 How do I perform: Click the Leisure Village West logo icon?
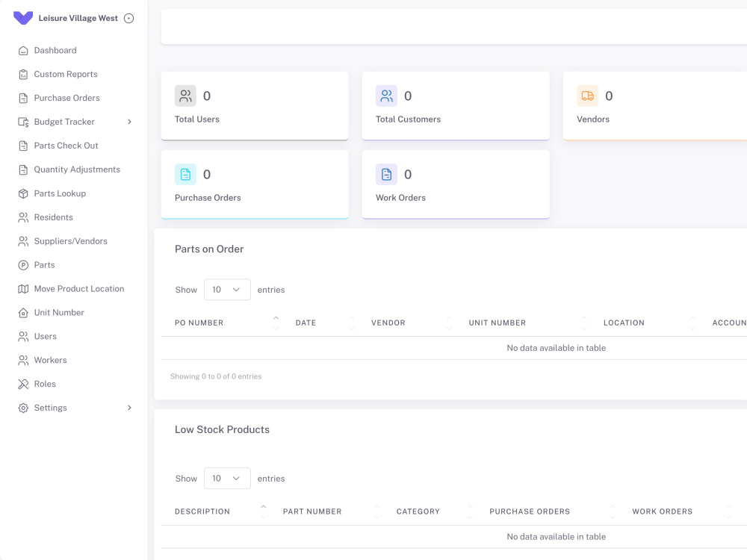tap(23, 18)
